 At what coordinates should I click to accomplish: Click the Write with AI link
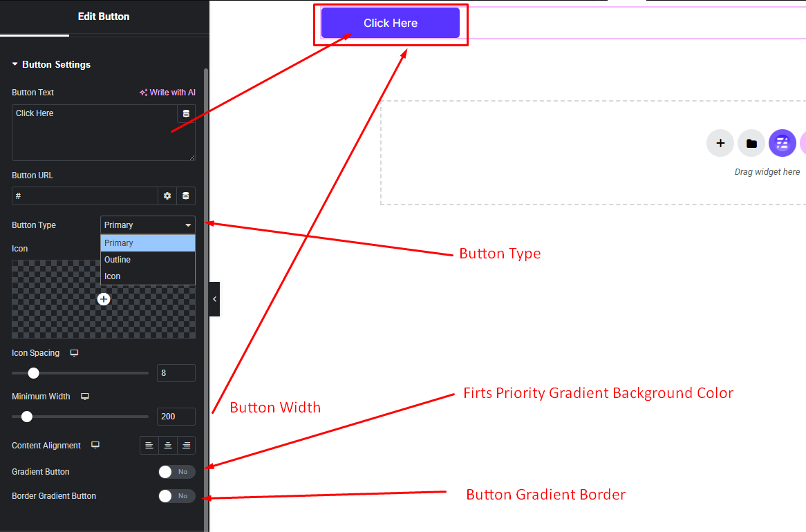tap(167, 93)
